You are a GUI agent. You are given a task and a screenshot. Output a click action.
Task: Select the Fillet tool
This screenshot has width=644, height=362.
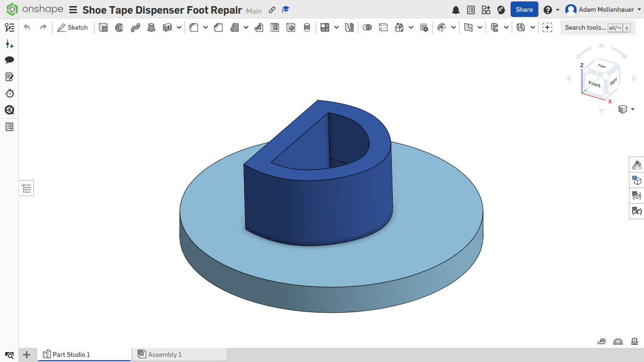point(194,27)
